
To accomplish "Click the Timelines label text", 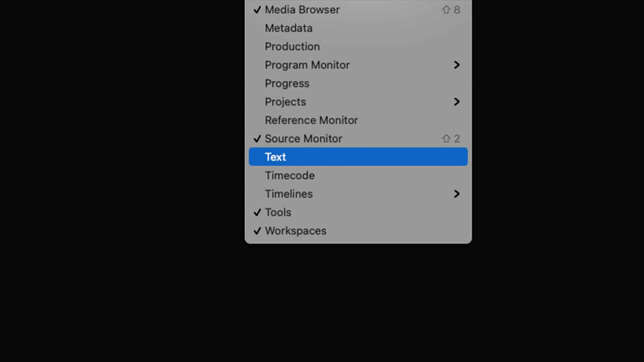I will pos(289,194).
